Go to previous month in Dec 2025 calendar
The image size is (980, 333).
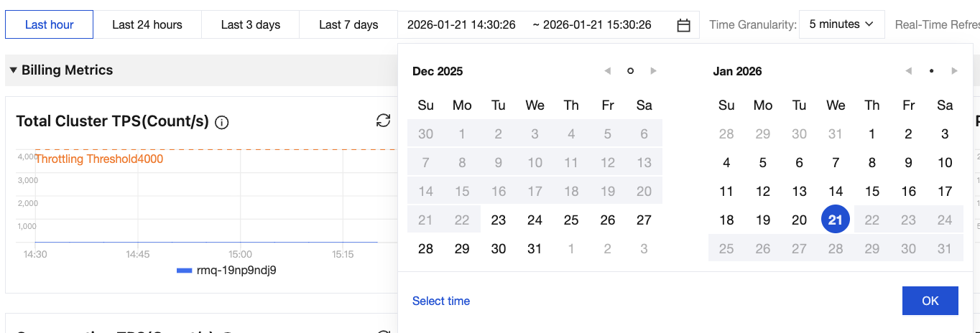[x=608, y=71]
